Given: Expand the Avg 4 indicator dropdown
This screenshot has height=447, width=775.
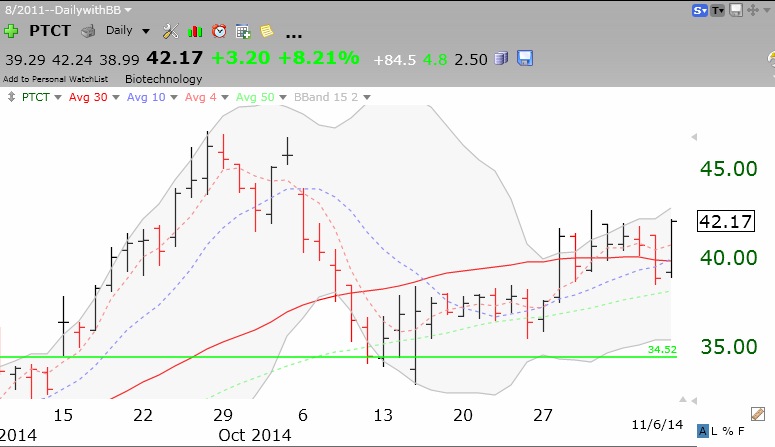Looking at the screenshot, I should (225, 97).
